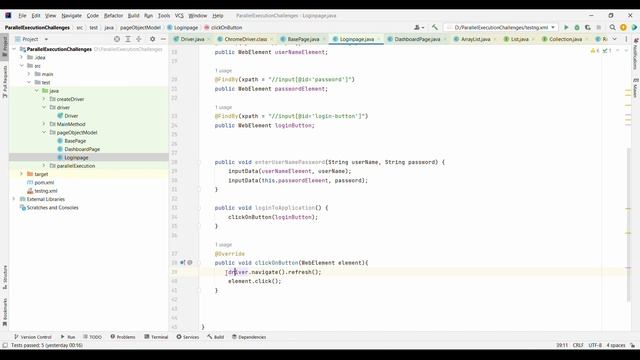The width and height of the screenshot is (640, 360).
Task: Switch to ChromeDriver.class tab
Action: pyautogui.click(x=245, y=39)
